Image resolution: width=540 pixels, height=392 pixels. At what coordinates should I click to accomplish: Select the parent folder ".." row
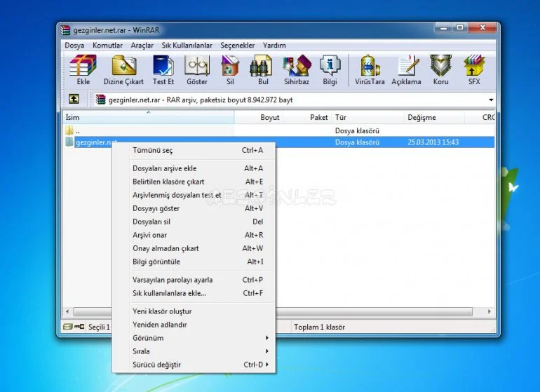pos(77,130)
